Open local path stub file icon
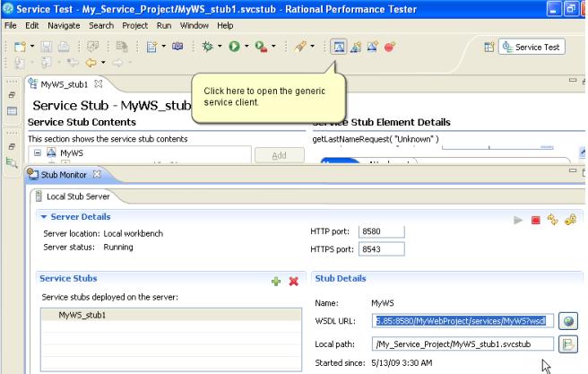The height and width of the screenshot is (374, 588). tap(566, 343)
